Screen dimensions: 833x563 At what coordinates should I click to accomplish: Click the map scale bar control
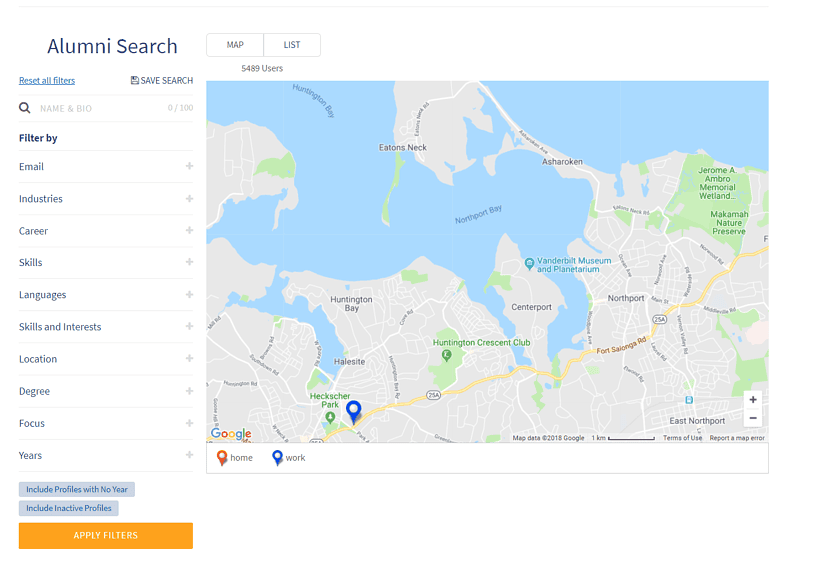623,438
